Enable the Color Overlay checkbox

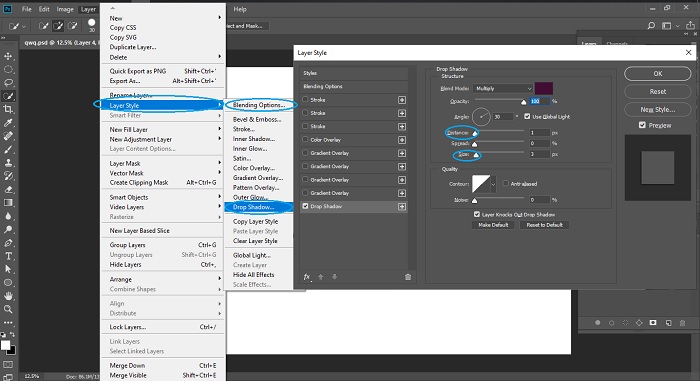305,139
